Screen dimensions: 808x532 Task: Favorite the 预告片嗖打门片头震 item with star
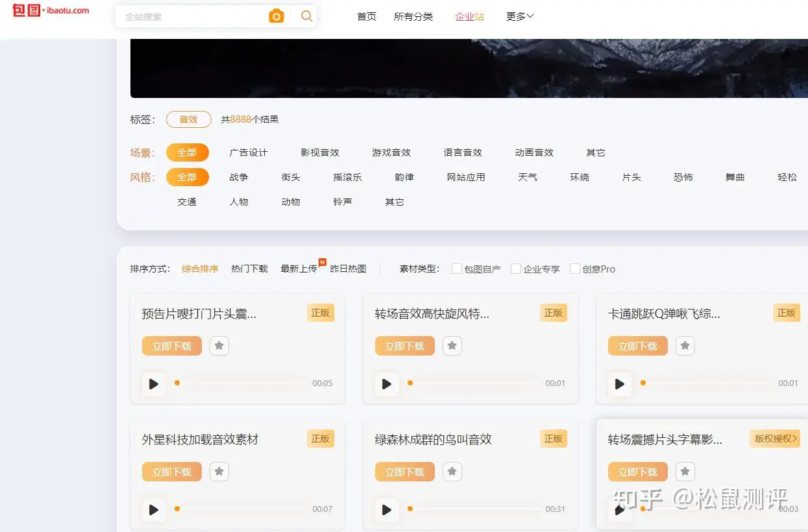[219, 346]
